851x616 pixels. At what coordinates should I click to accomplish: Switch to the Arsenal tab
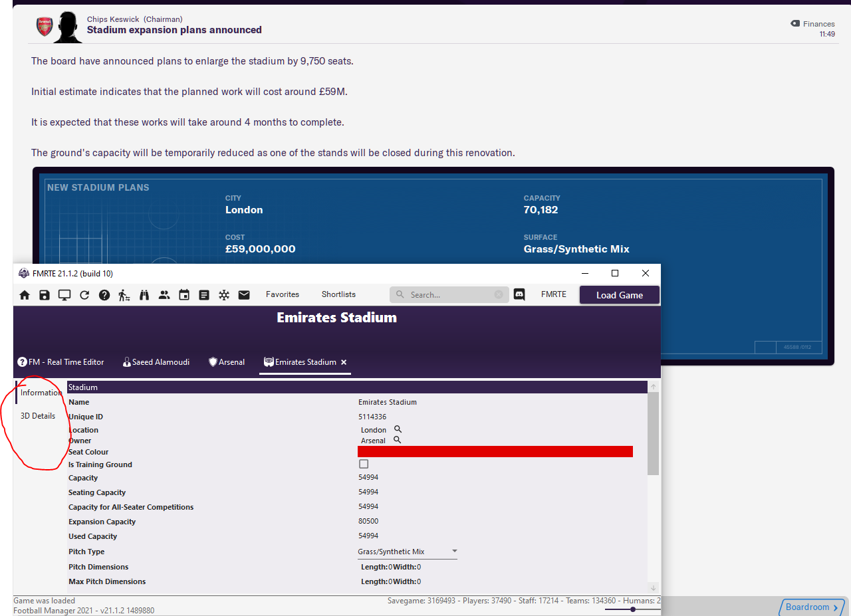pos(227,362)
